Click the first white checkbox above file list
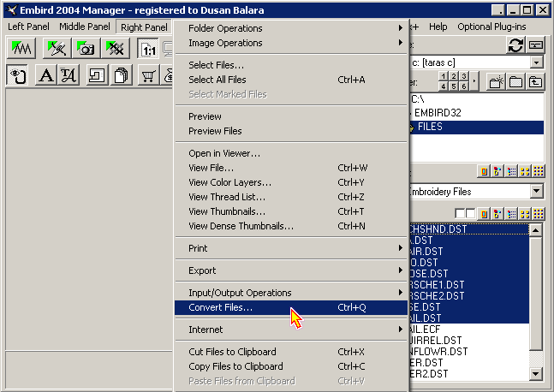The height and width of the screenshot is (392, 554). click(x=461, y=212)
